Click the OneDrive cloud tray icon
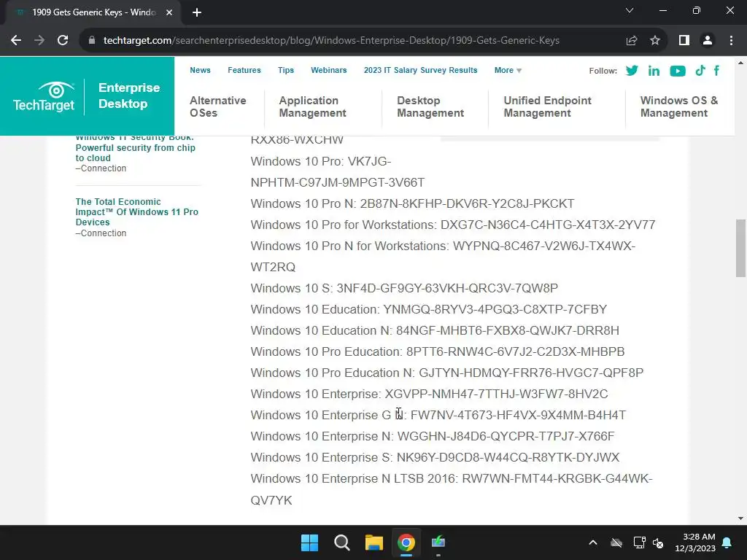The width and height of the screenshot is (747, 560). [x=616, y=542]
